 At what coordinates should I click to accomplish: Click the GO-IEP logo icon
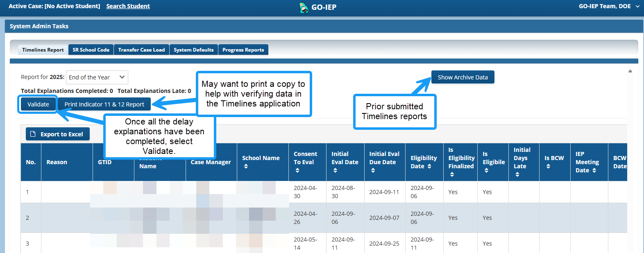coord(304,7)
